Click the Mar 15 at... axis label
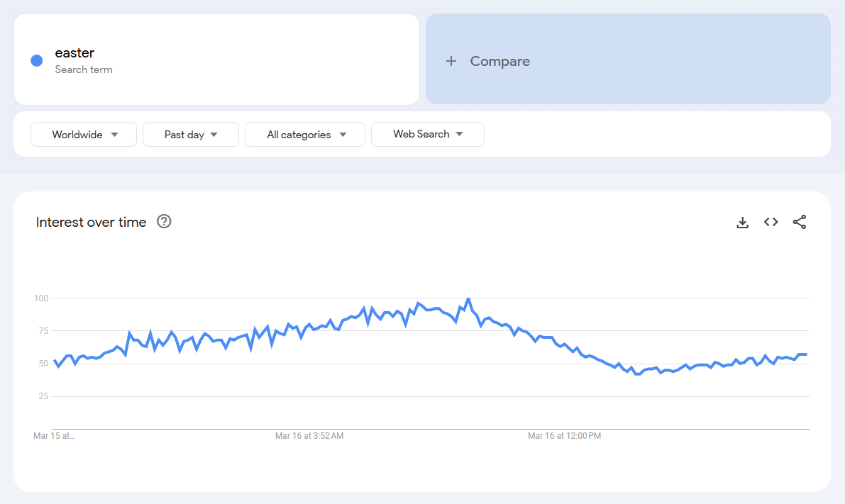This screenshot has width=845, height=504. click(54, 436)
